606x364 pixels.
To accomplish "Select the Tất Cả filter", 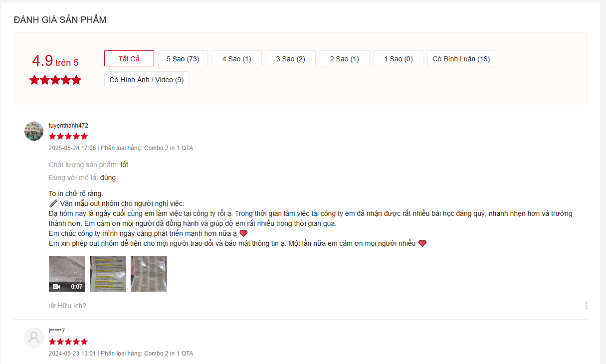I will click(129, 59).
